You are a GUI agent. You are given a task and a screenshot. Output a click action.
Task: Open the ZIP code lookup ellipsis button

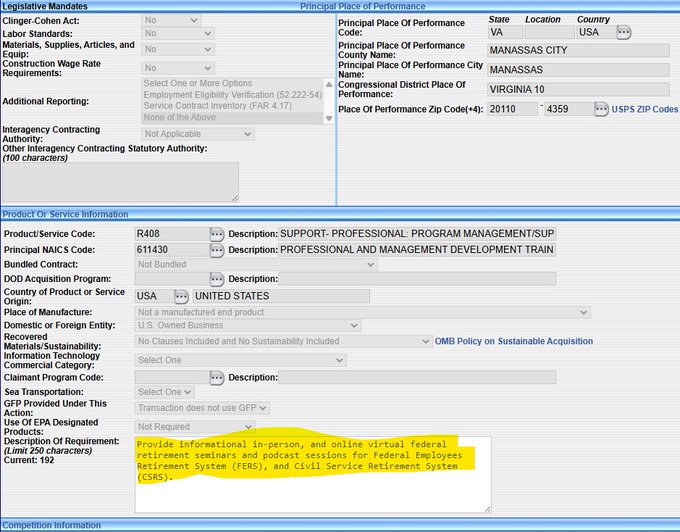pyautogui.click(x=601, y=109)
